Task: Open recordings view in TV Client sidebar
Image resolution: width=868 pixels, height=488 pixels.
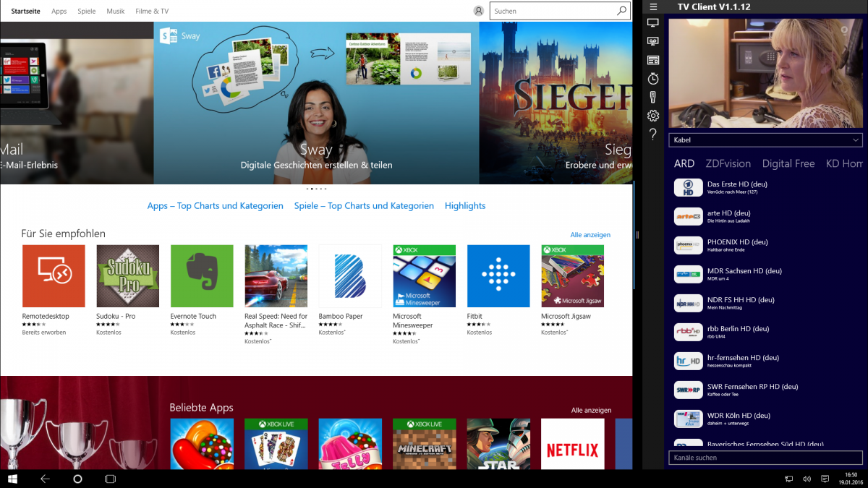Action: click(x=653, y=41)
